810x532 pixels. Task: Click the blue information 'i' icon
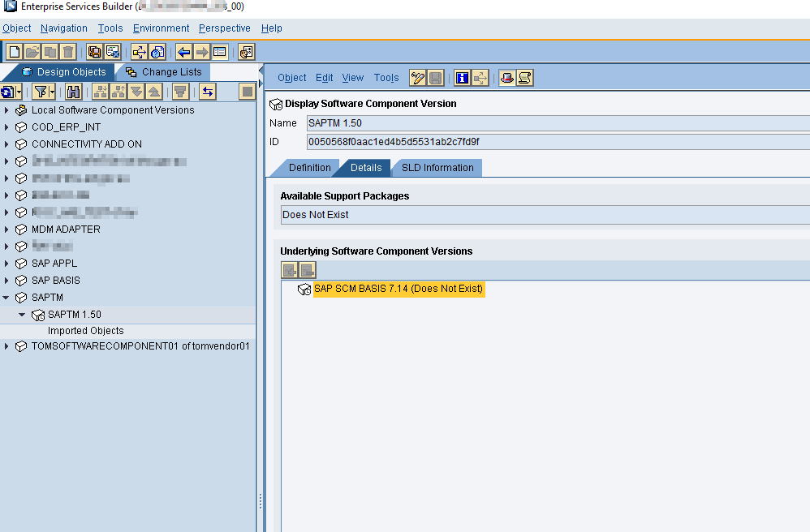(463, 78)
